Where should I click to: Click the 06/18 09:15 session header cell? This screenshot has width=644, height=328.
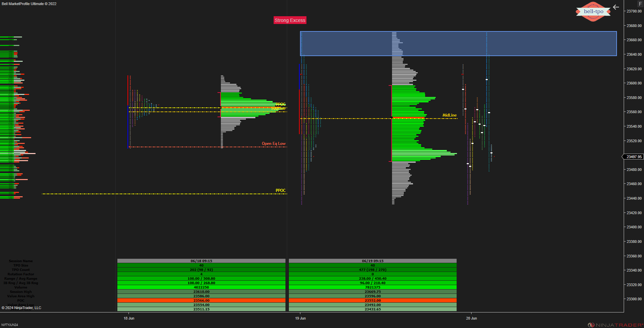click(201, 261)
